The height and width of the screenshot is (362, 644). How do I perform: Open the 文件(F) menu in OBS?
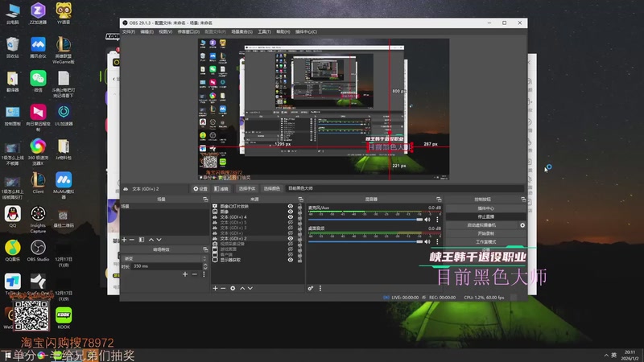click(x=129, y=31)
